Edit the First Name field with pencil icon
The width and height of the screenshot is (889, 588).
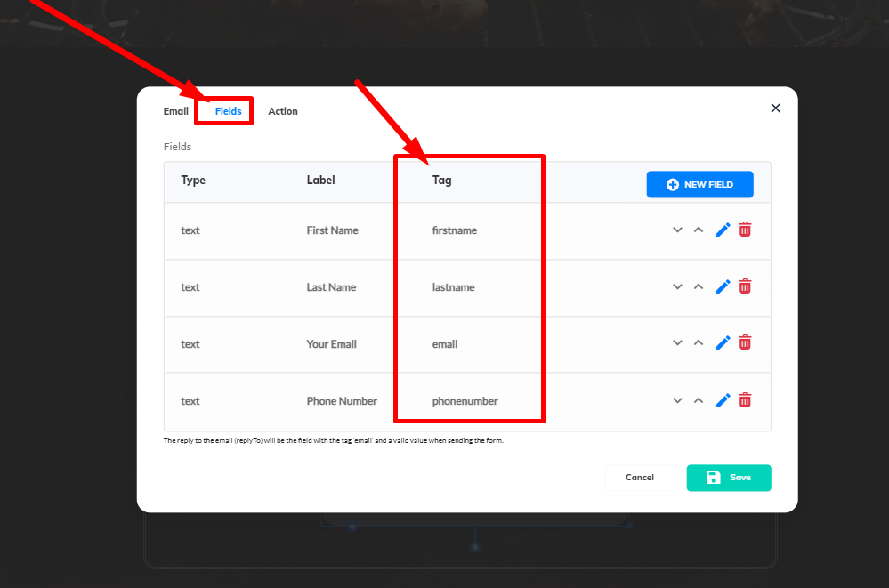point(723,230)
